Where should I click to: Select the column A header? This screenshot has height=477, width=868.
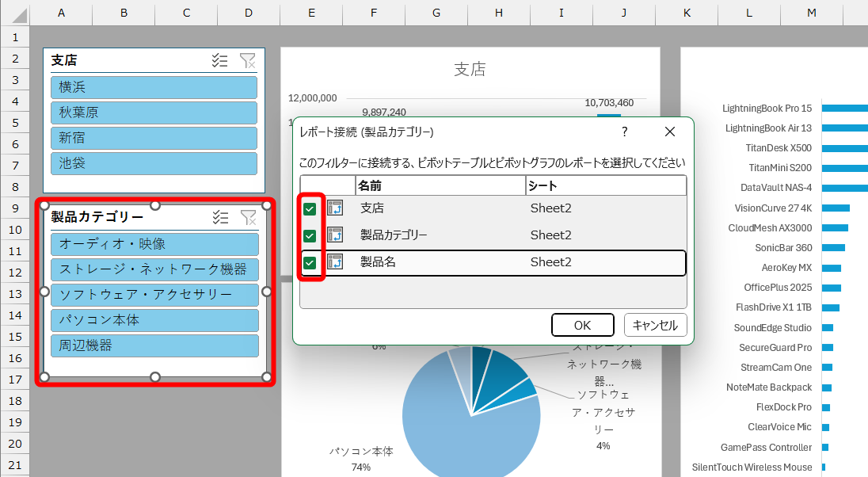(x=61, y=13)
